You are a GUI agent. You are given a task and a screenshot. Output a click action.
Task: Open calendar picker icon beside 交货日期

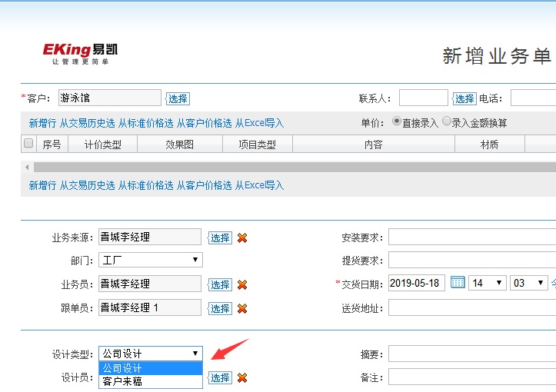pyautogui.click(x=458, y=283)
